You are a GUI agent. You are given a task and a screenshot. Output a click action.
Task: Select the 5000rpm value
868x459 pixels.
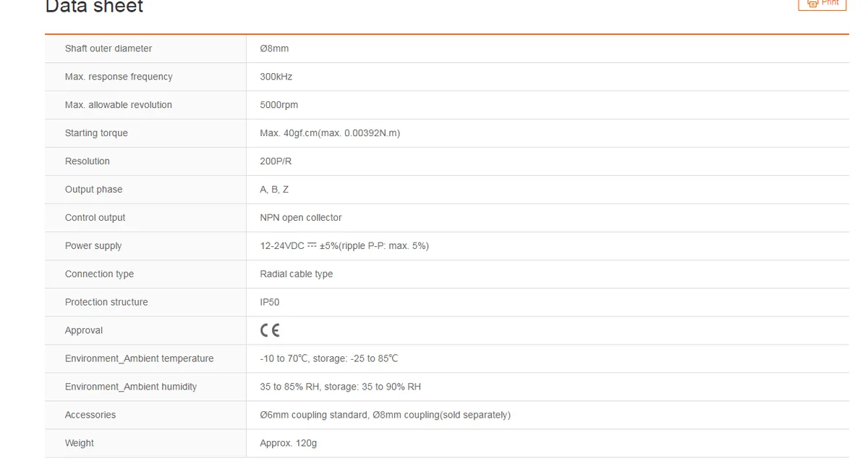[279, 105]
